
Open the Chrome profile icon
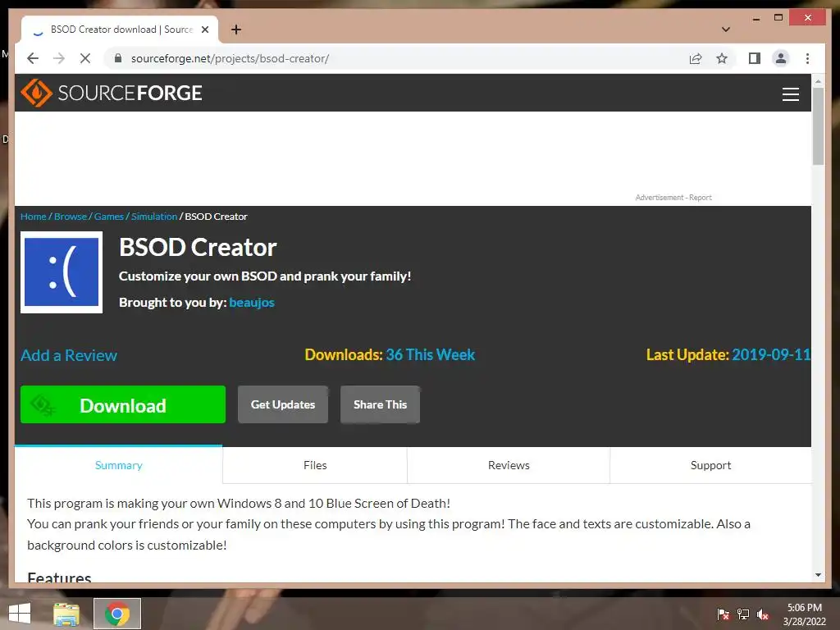tap(781, 58)
